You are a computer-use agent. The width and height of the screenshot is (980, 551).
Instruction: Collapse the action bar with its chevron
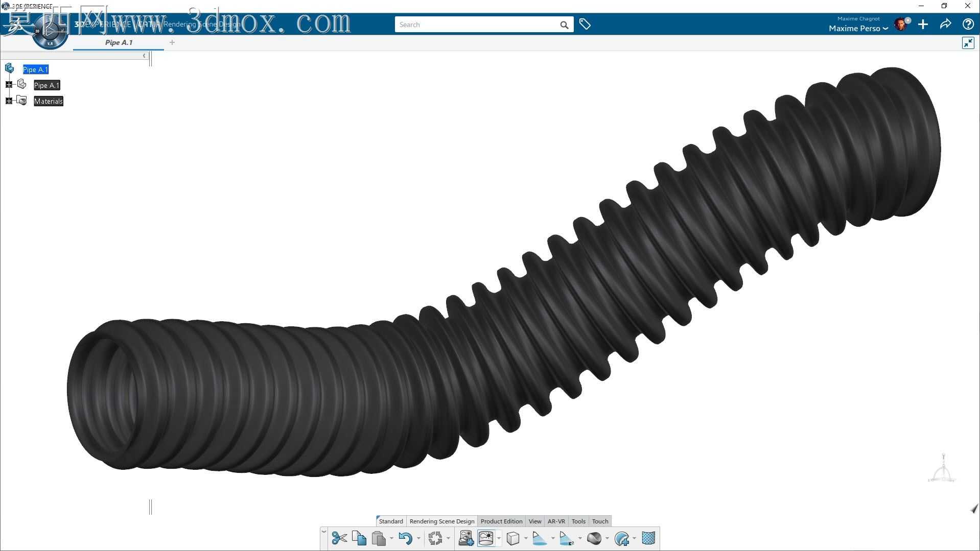point(324,532)
